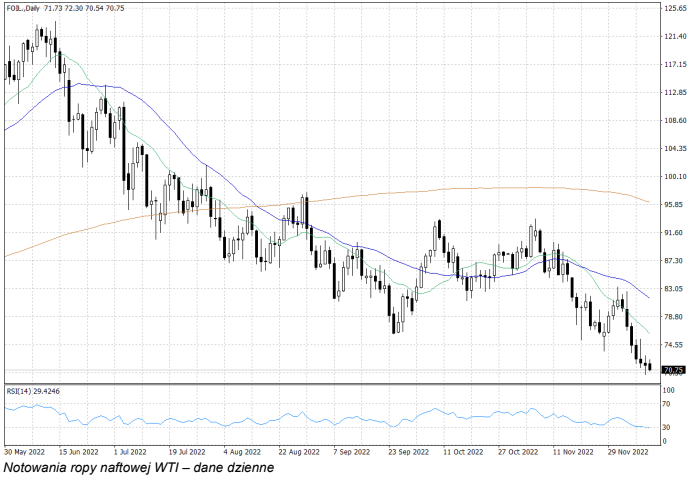Viewport: 691px width, 479px height.
Task: Click the 29 Nov 2022 date label
Action: [x=626, y=451]
